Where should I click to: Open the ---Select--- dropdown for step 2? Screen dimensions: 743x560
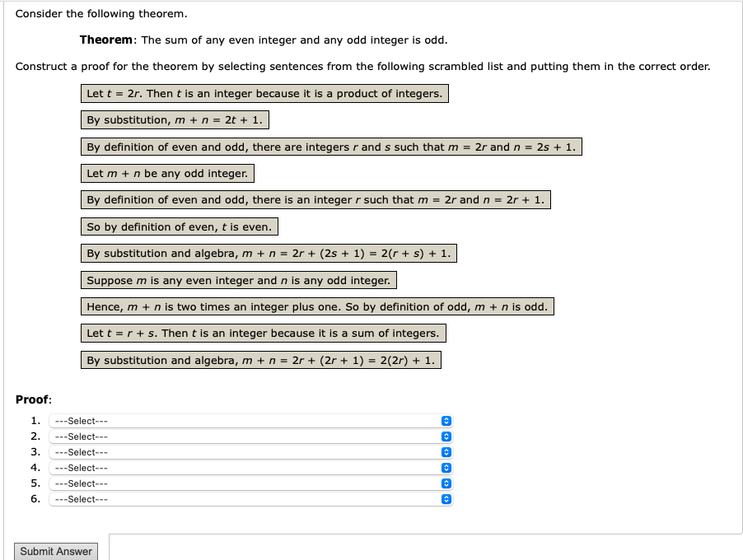click(x=247, y=436)
